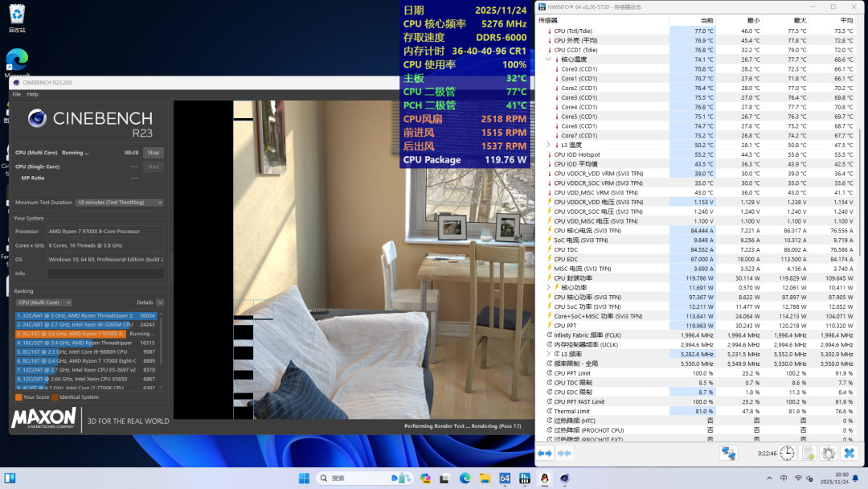Image resolution: width=868 pixels, height=489 pixels.
Task: Select ranking row AMD Ryzen Threadripper 2 30054
Action: pyautogui.click(x=86, y=315)
